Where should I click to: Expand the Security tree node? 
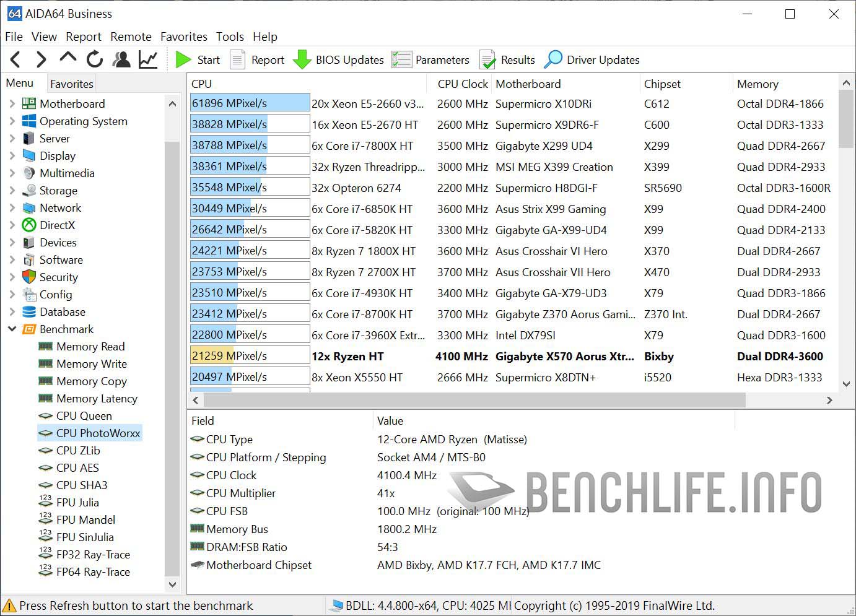point(12,277)
